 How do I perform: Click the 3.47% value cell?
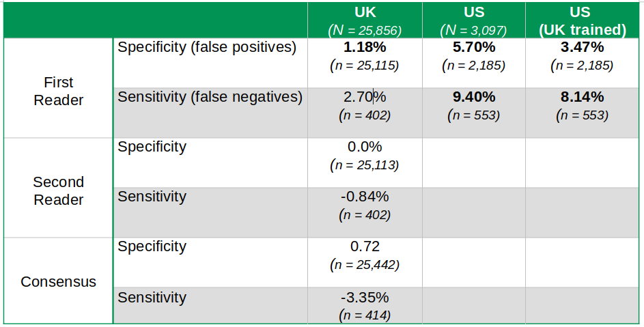coord(583,56)
